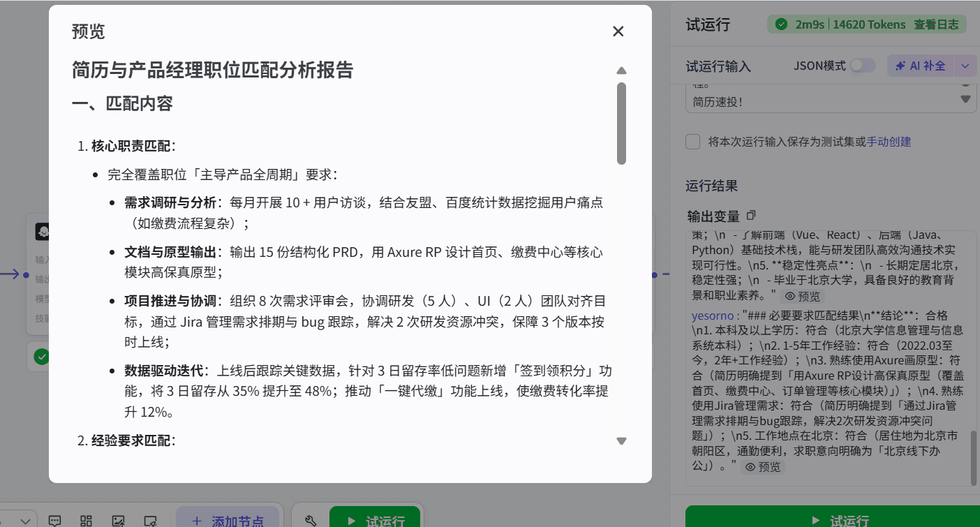Toggle the JSON模式 switch off or on
The width and height of the screenshot is (980, 527).
(863, 64)
